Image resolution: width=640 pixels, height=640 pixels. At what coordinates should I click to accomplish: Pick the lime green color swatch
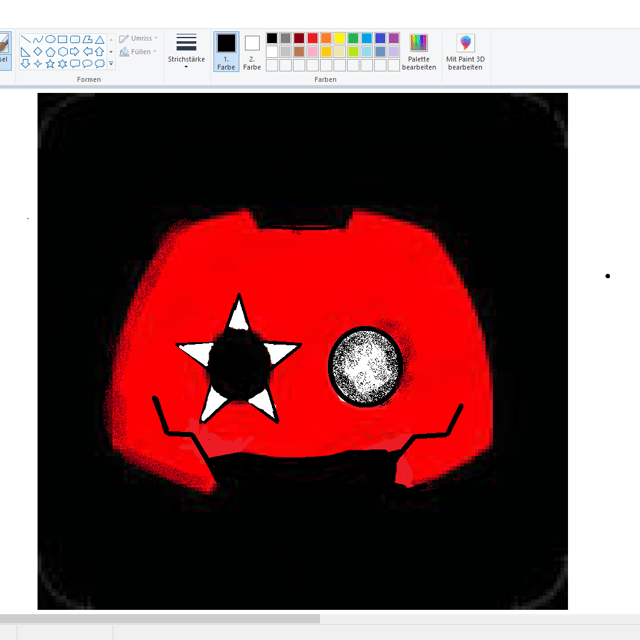(x=353, y=52)
